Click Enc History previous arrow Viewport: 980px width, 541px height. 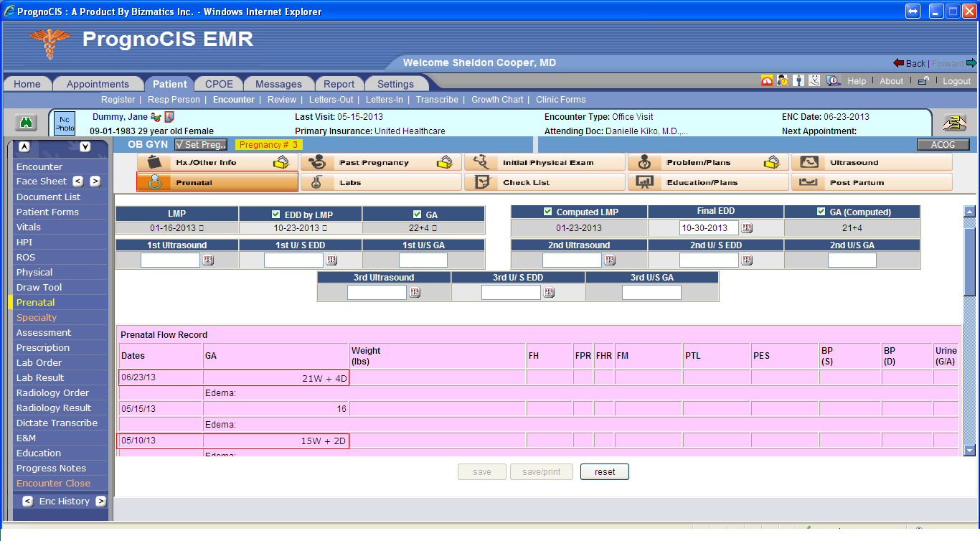coord(28,502)
